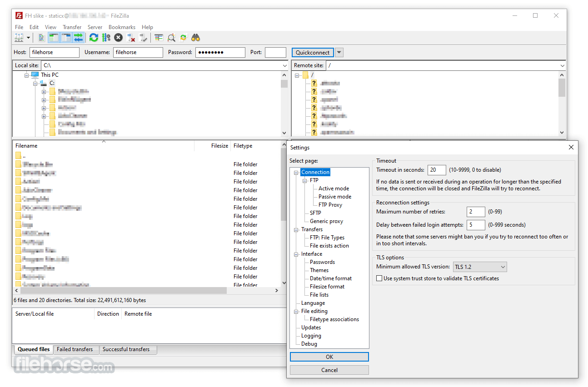Click the colored-rows directory comparison icon
The height and width of the screenshot is (387, 588).
point(159,38)
